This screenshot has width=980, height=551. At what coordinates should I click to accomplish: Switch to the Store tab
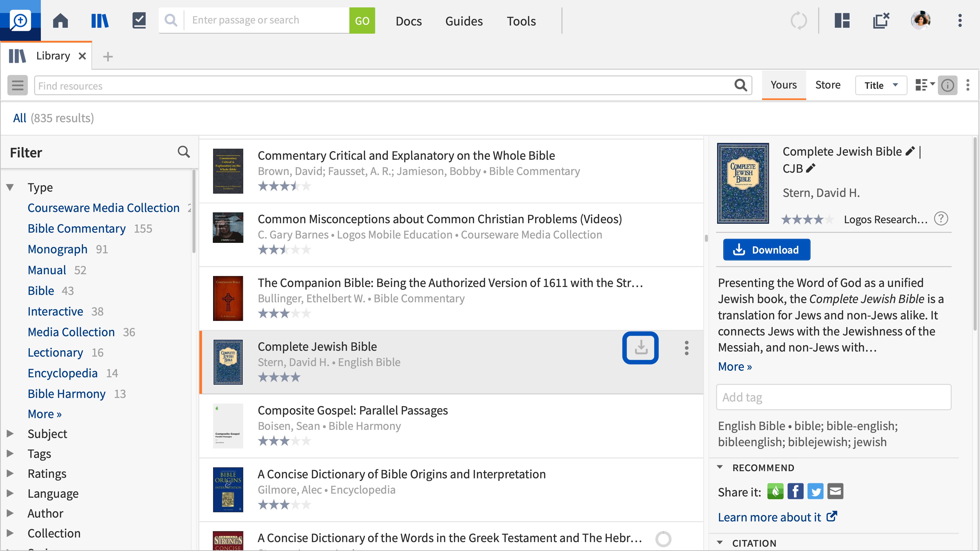coord(828,85)
